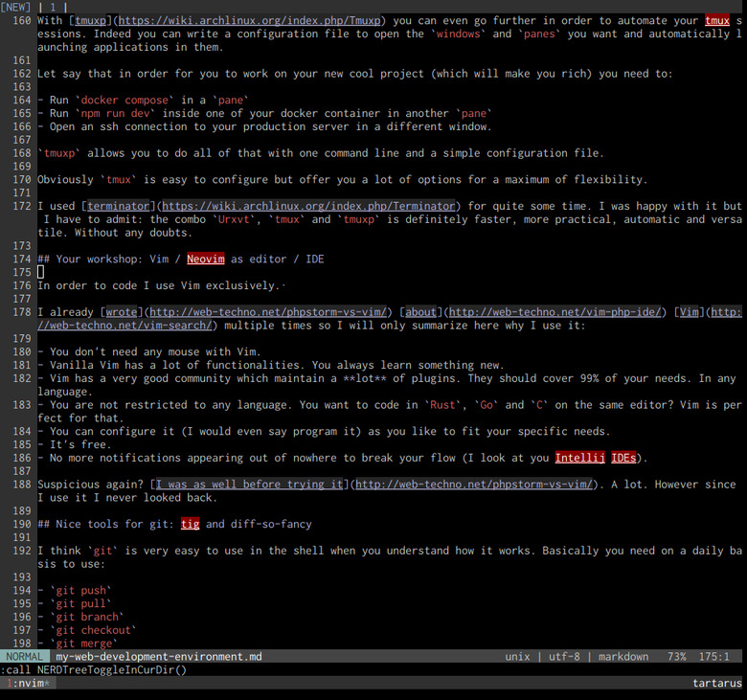Click the [tmuxp] link text on line 160
The image size is (747, 700).
[x=90, y=20]
